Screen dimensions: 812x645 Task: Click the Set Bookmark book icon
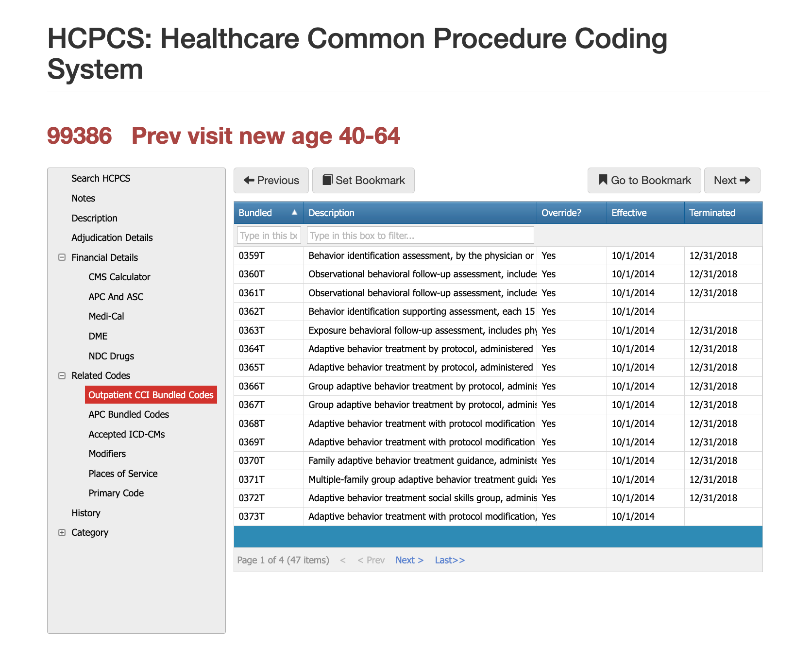[328, 180]
